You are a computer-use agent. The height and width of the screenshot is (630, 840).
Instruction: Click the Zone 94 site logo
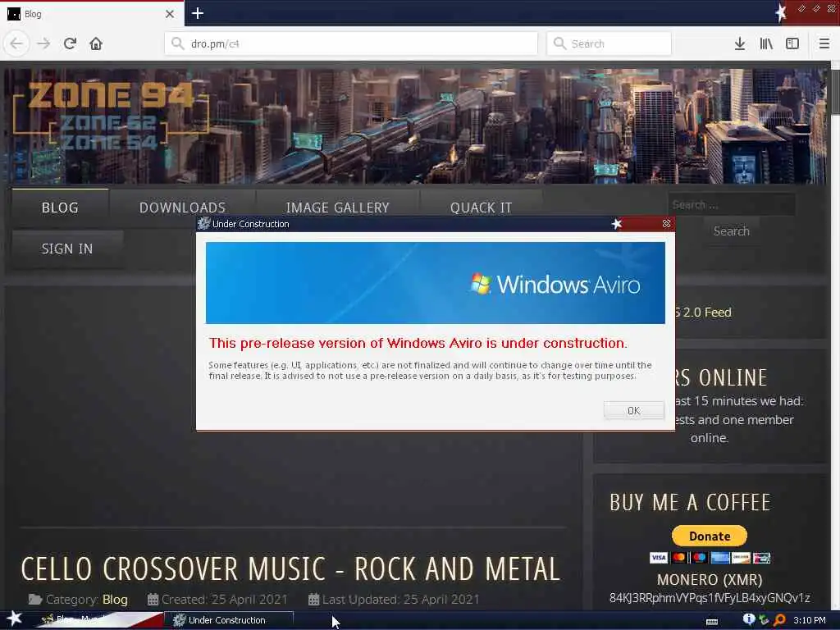coord(111,116)
